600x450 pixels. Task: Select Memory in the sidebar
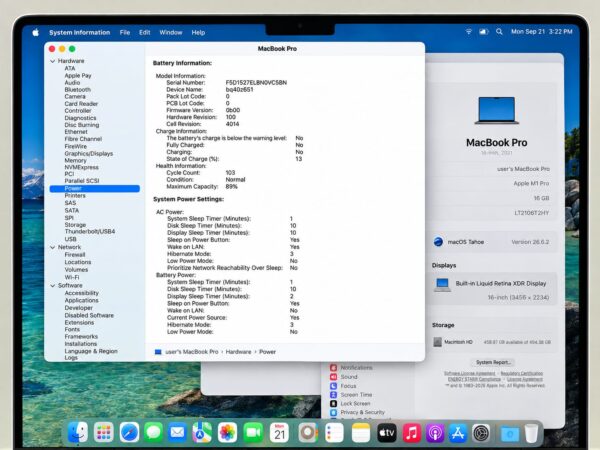(x=75, y=160)
